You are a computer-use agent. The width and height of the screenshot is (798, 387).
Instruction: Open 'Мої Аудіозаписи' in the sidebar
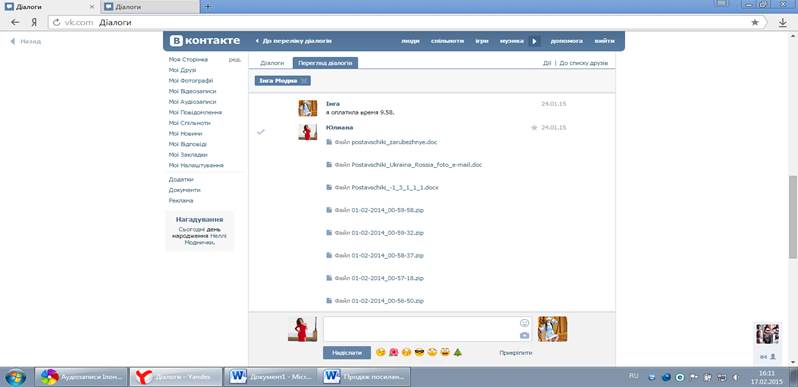pyautogui.click(x=192, y=102)
